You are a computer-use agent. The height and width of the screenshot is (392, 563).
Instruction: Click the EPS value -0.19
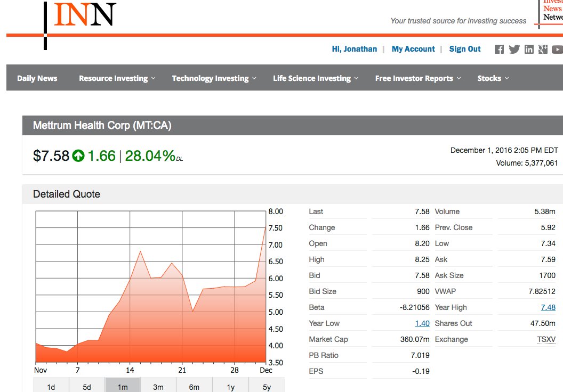(x=421, y=371)
